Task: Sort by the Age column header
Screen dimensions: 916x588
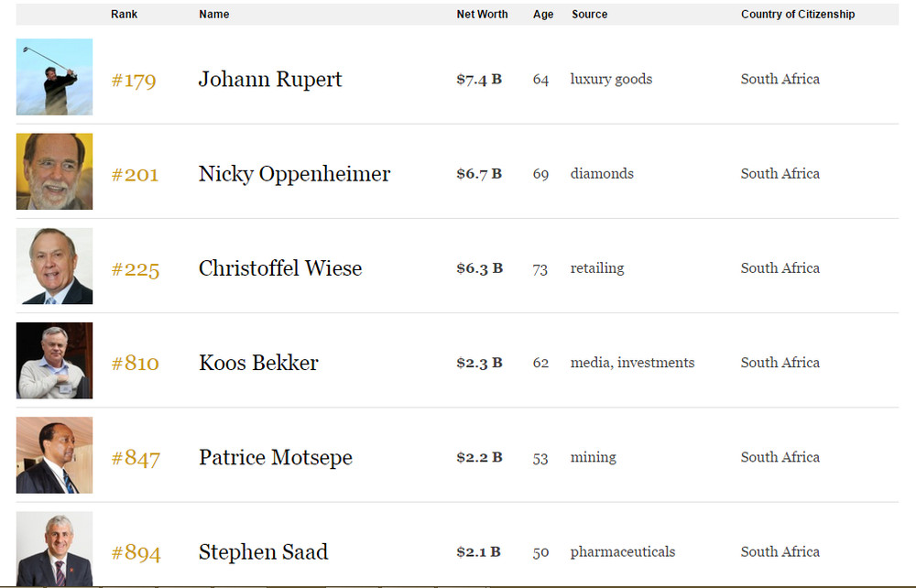Action: tap(542, 14)
